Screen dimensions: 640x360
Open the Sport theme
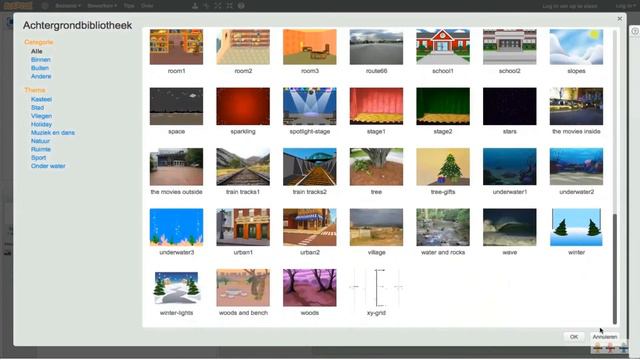pyautogui.click(x=38, y=158)
